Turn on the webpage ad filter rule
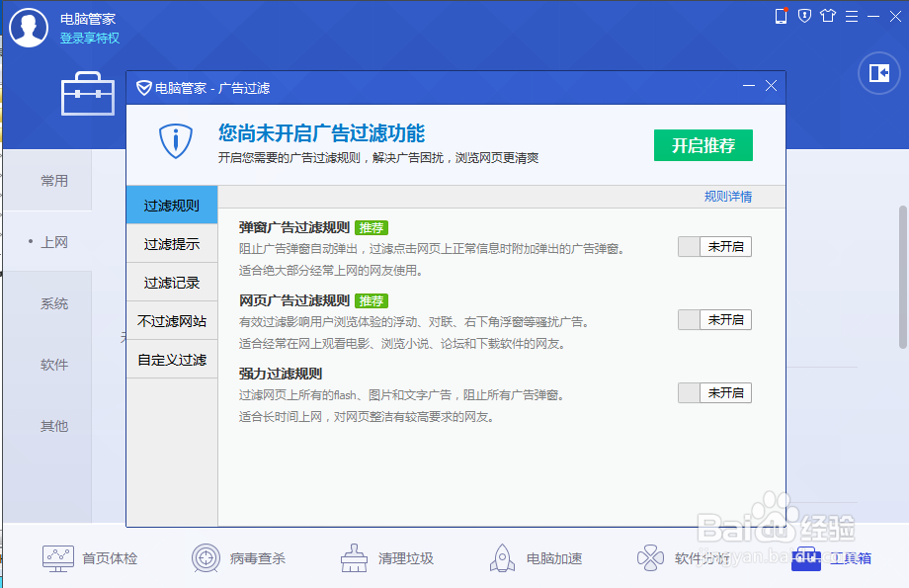Screen dimensions: 909x588 [714, 319]
